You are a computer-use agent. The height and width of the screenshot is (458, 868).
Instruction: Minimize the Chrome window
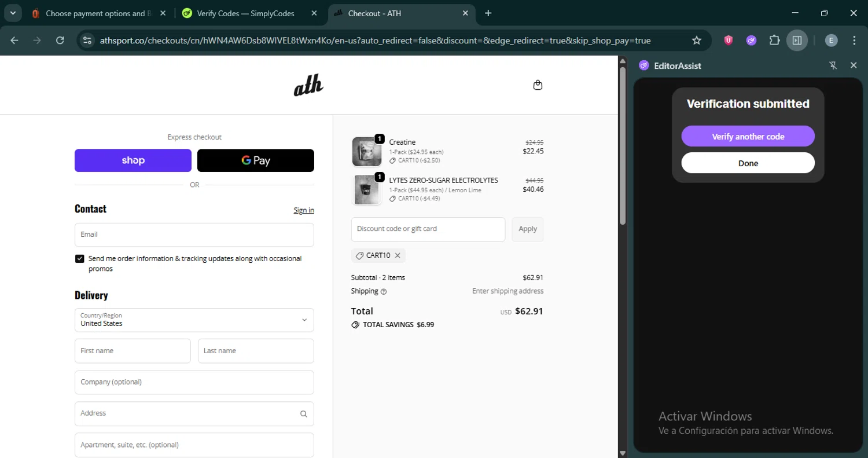coord(796,13)
